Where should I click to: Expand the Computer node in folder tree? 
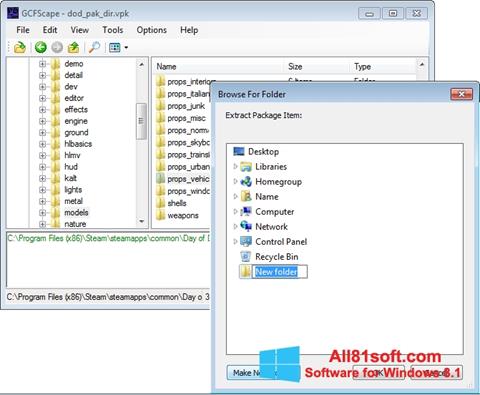click(x=235, y=211)
